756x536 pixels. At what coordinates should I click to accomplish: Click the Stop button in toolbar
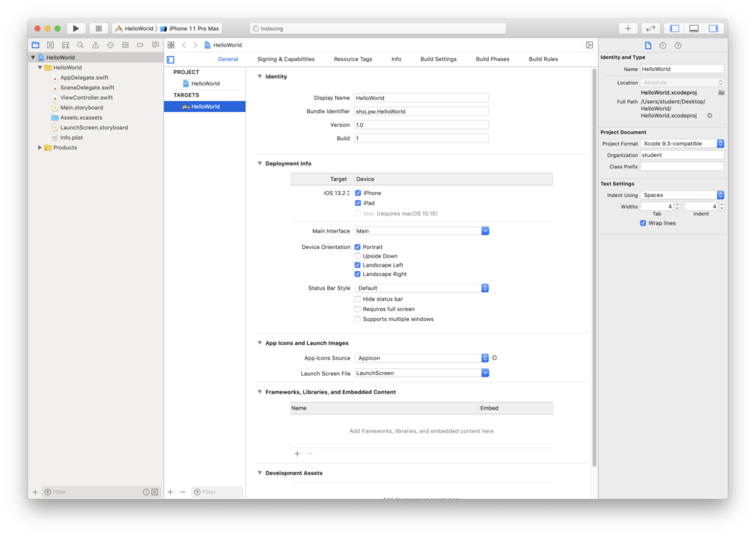[x=98, y=28]
